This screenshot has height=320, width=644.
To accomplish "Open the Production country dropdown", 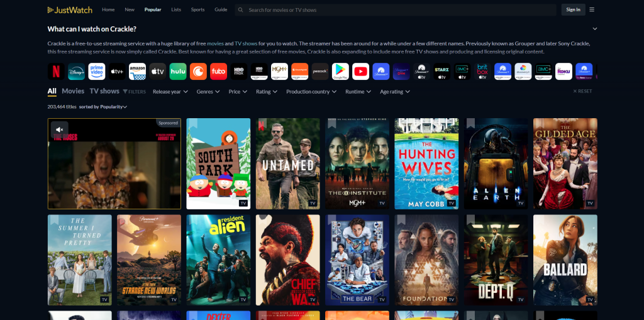I will click(x=311, y=92).
